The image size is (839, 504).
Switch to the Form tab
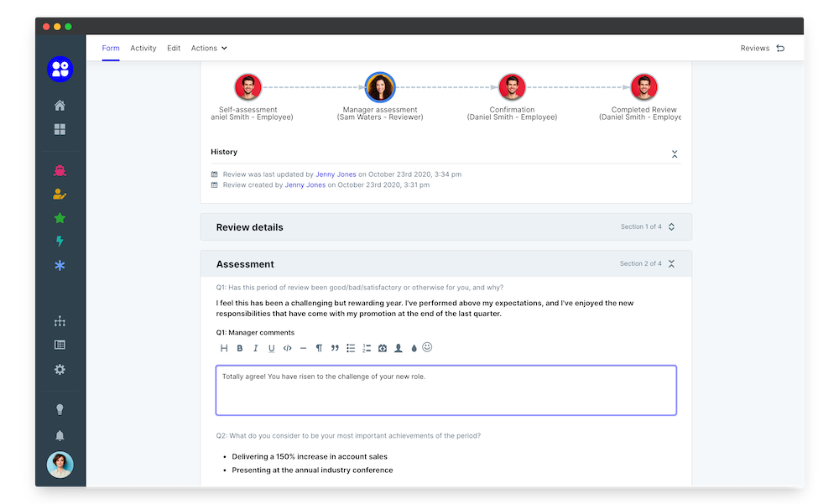[111, 48]
